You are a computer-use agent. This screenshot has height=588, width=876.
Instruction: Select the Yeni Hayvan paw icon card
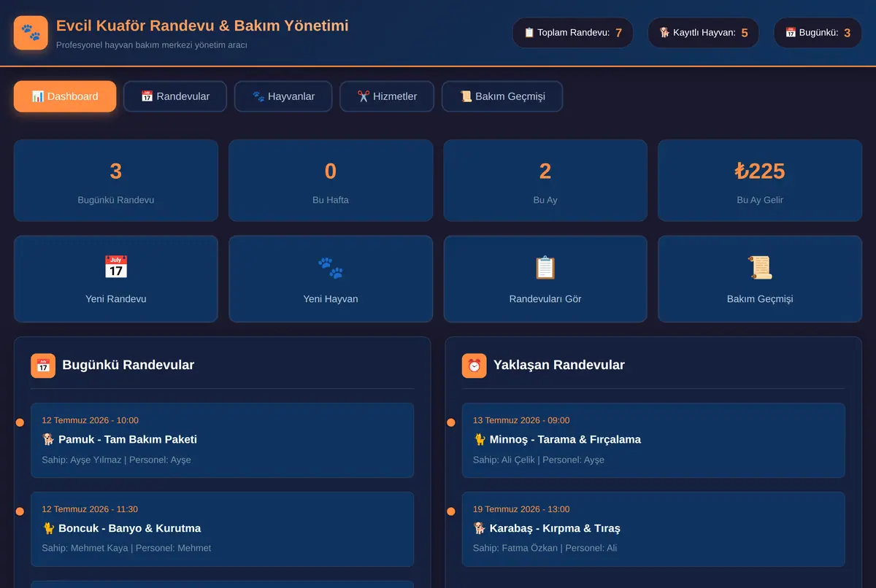click(331, 279)
